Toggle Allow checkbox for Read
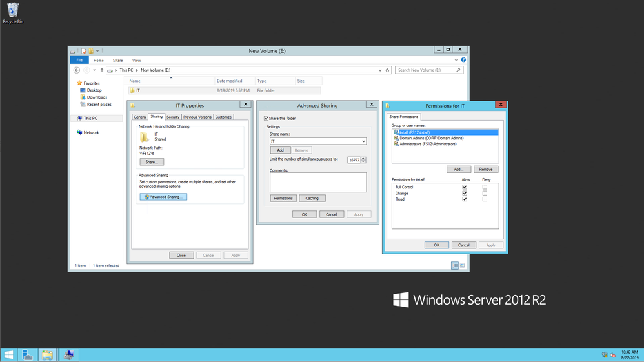 coord(465,199)
